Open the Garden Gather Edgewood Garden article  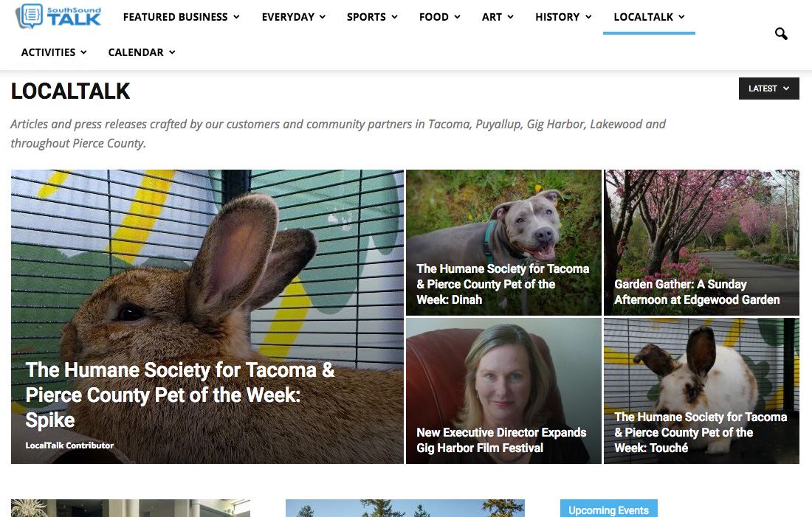tap(697, 292)
